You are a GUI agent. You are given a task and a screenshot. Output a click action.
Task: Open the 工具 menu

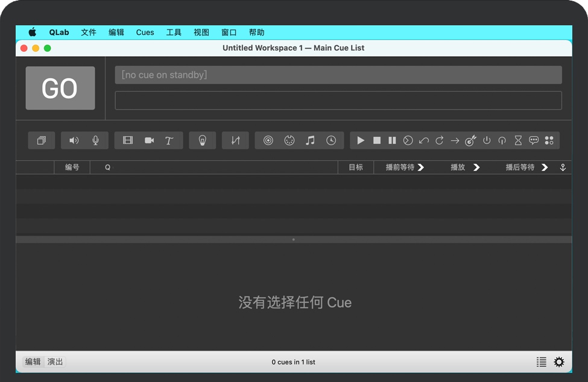click(x=174, y=33)
